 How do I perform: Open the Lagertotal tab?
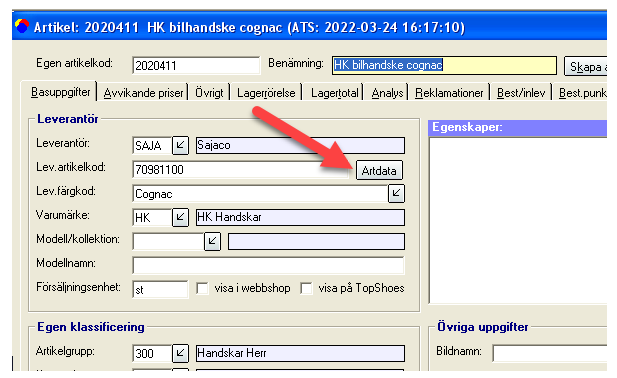[334, 93]
